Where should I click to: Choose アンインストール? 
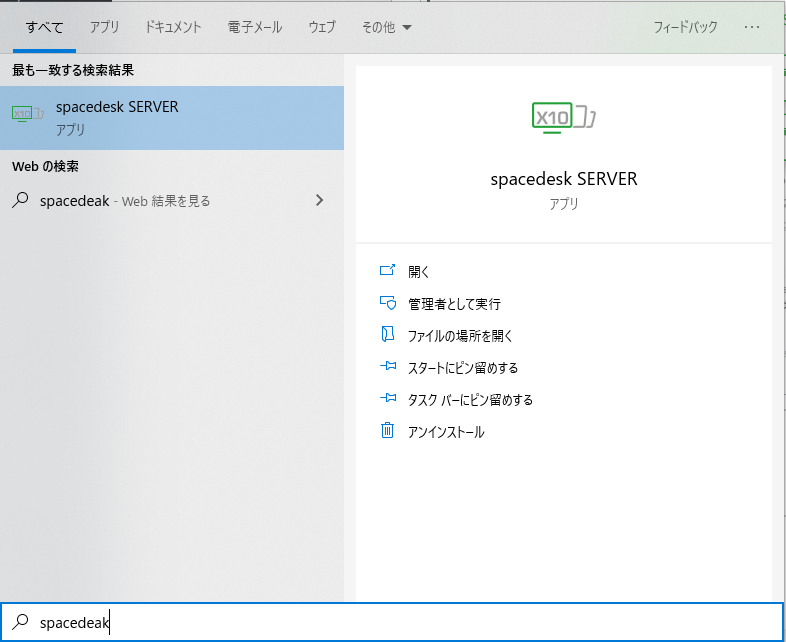click(446, 432)
